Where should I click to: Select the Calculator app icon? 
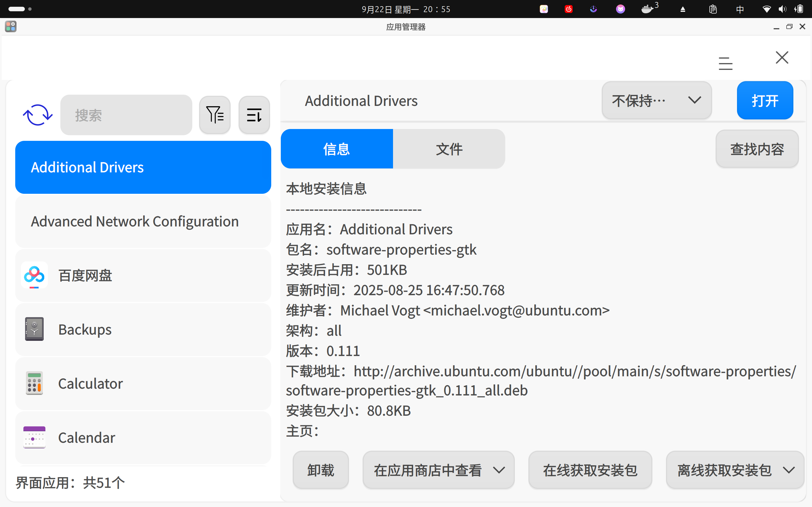click(34, 383)
